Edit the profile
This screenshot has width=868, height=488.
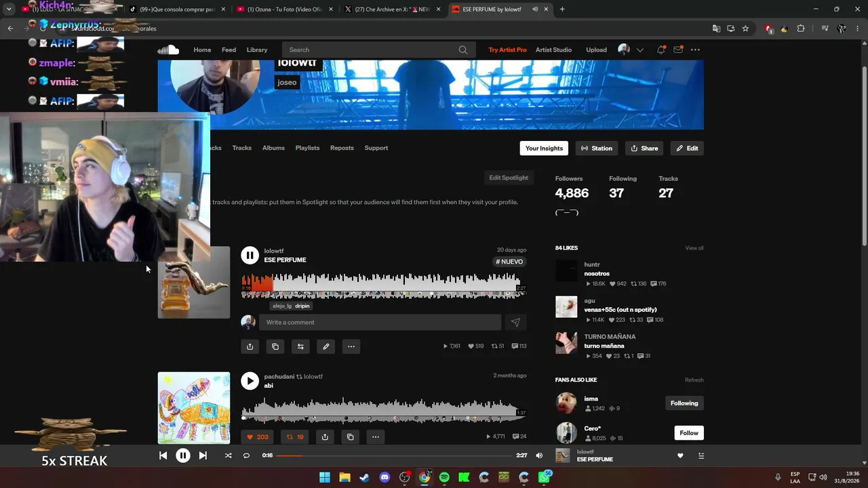[687, 148]
